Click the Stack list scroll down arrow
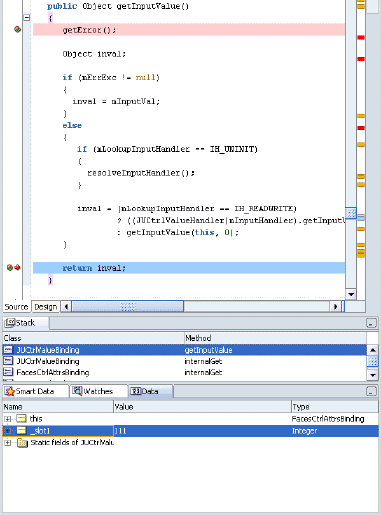 coord(372,375)
